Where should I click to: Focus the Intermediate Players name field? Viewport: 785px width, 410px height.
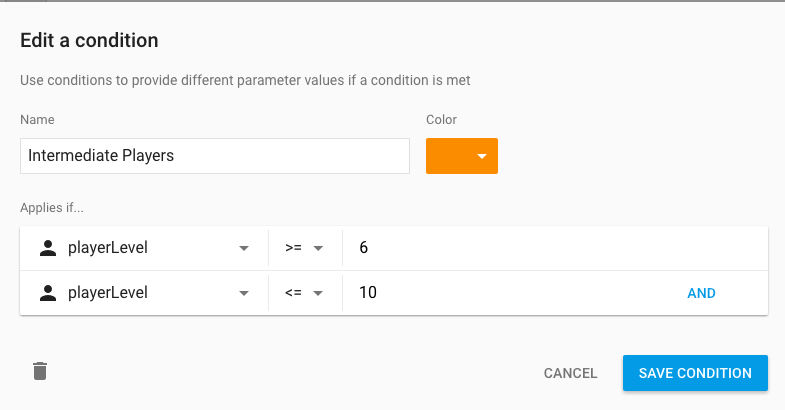click(x=215, y=156)
